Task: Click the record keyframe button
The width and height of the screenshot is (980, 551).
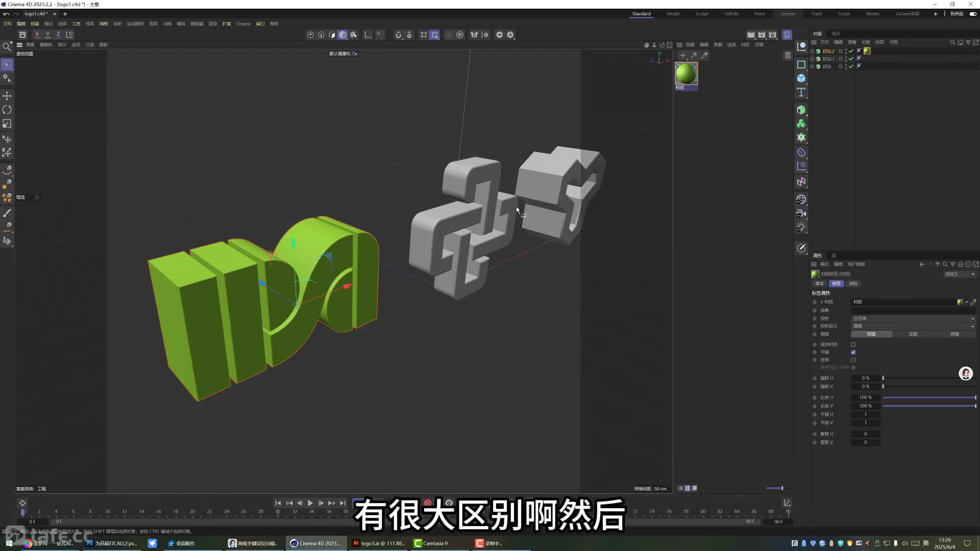Action: (x=428, y=503)
